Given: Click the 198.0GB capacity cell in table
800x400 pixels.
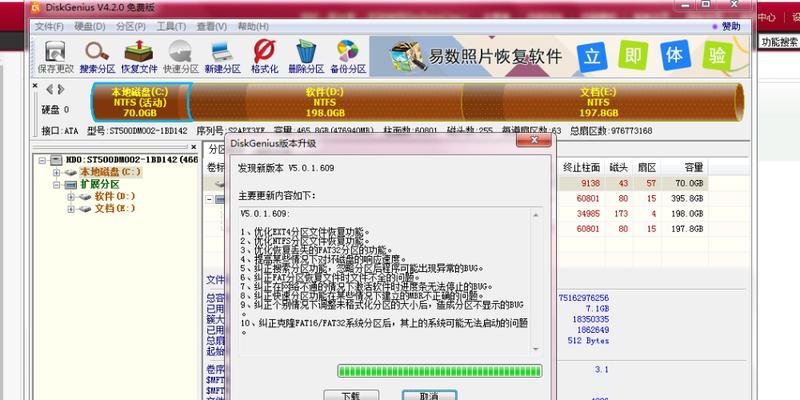Looking at the screenshot, I should [687, 213].
